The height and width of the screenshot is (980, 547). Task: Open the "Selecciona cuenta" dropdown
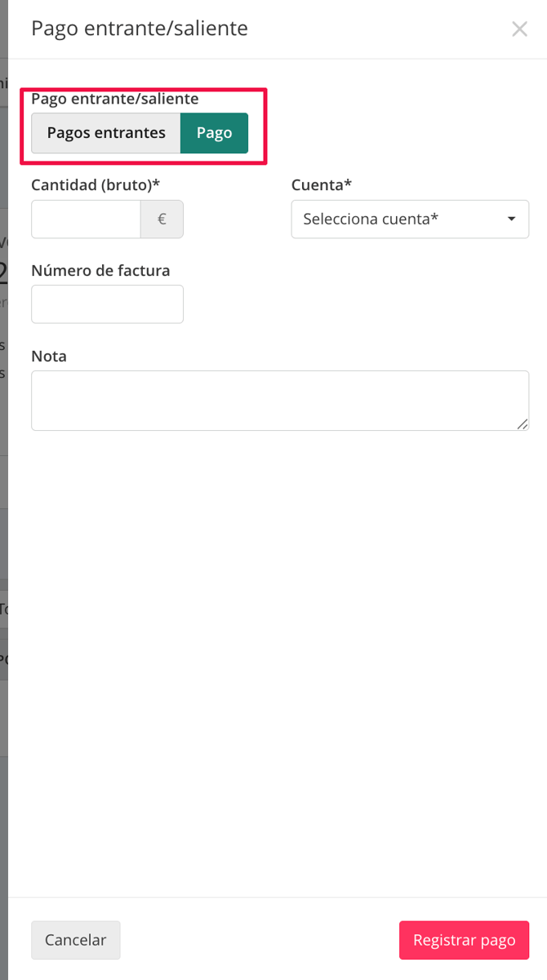click(400, 220)
